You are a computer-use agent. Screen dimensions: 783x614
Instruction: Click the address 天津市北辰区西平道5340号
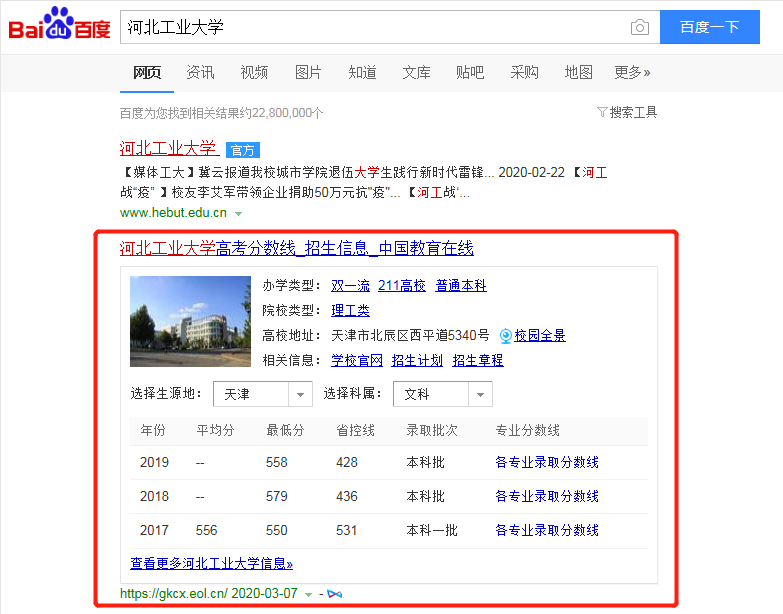[410, 335]
